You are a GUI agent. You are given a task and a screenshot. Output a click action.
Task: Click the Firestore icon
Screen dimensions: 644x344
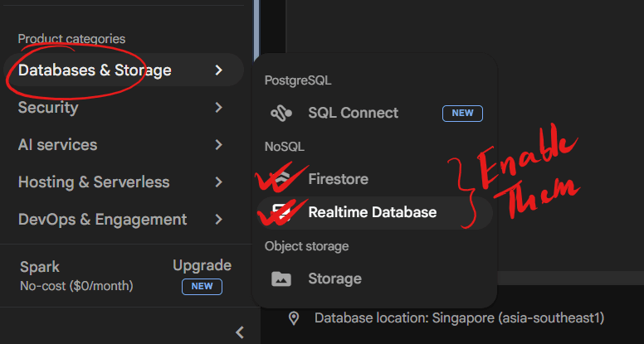pos(281,179)
